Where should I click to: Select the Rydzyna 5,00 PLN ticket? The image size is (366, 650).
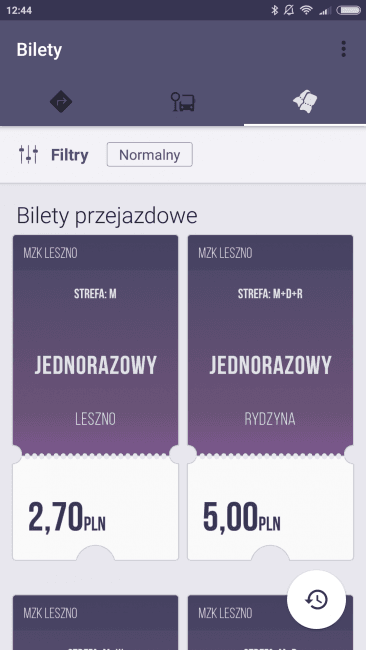pos(270,398)
